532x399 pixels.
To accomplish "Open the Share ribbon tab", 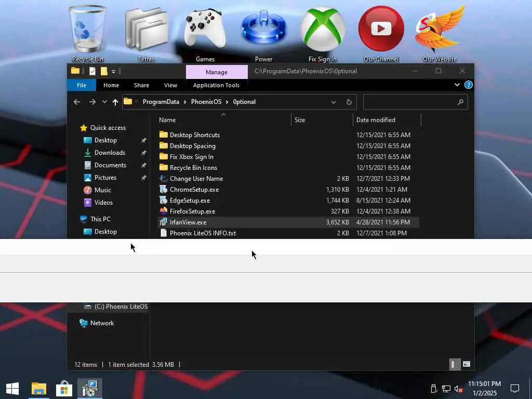I will tap(141, 85).
